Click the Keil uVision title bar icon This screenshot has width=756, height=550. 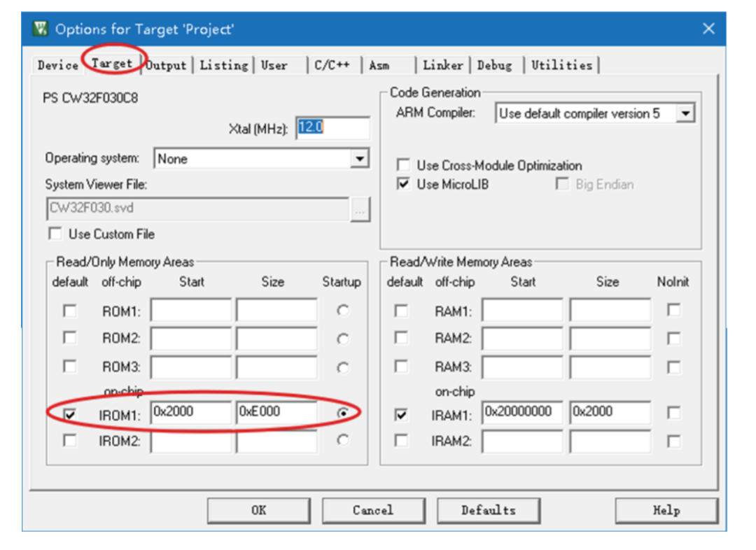[41, 29]
